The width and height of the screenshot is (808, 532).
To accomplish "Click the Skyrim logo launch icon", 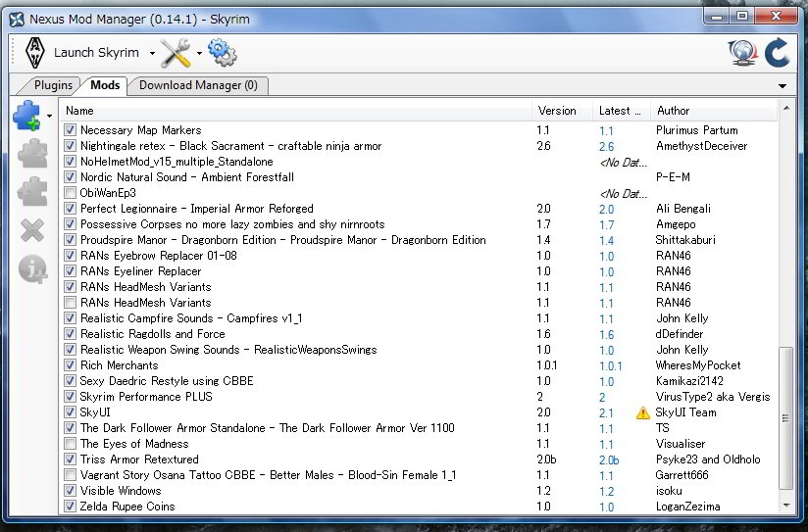I will (x=34, y=53).
